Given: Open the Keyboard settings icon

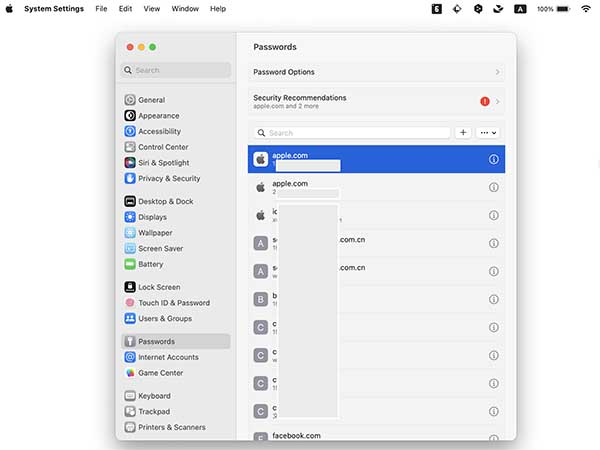Looking at the screenshot, I should click(130, 396).
